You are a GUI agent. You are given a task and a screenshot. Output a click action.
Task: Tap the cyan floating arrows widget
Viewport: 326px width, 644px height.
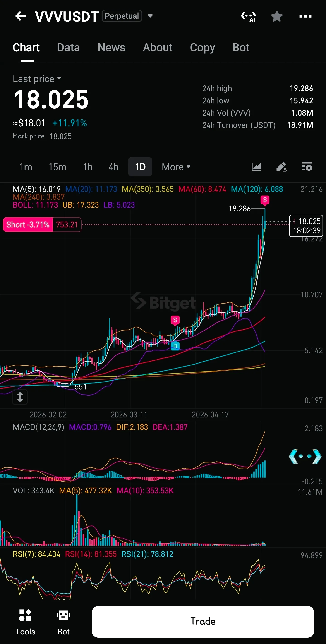305,456
